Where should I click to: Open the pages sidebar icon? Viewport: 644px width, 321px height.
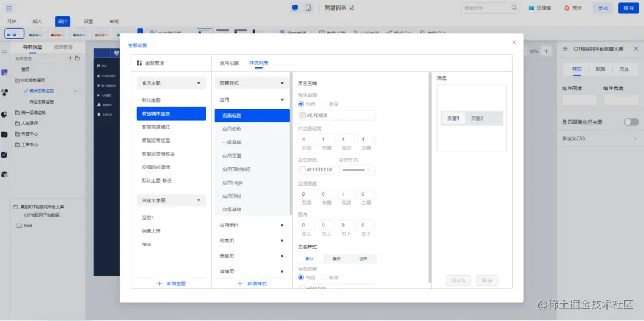pos(5,72)
